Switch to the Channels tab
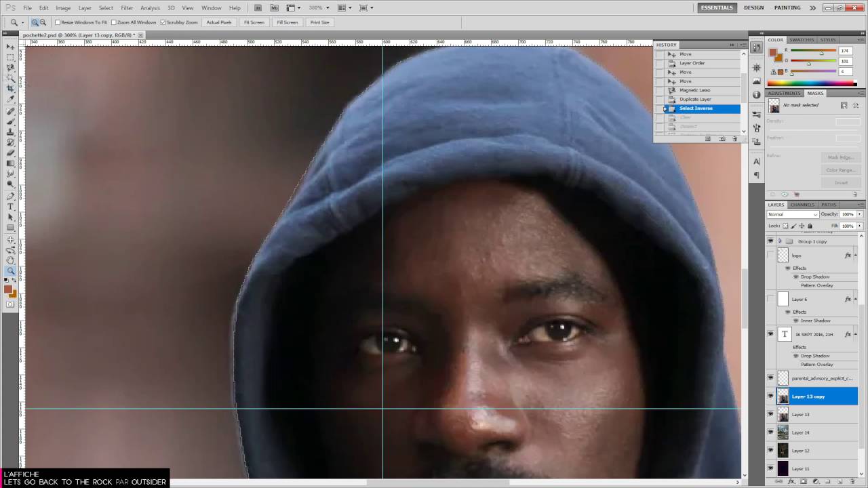 click(x=802, y=205)
